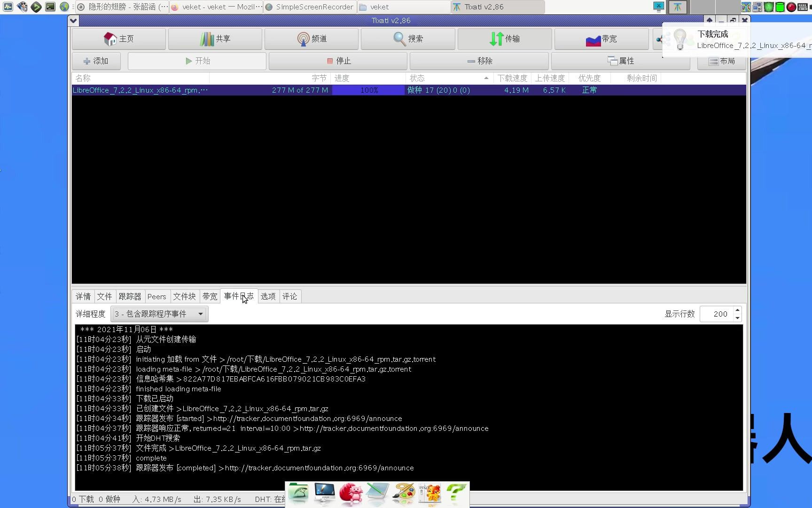This screenshot has width=812, height=508.
Task: Switch to the 详情 tab
Action: click(83, 296)
